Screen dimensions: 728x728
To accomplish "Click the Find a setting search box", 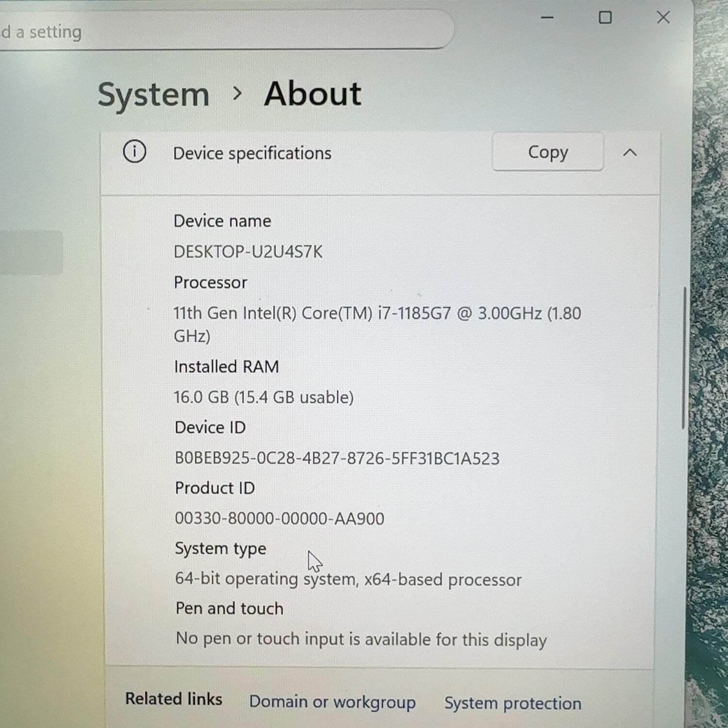I will tap(226, 29).
